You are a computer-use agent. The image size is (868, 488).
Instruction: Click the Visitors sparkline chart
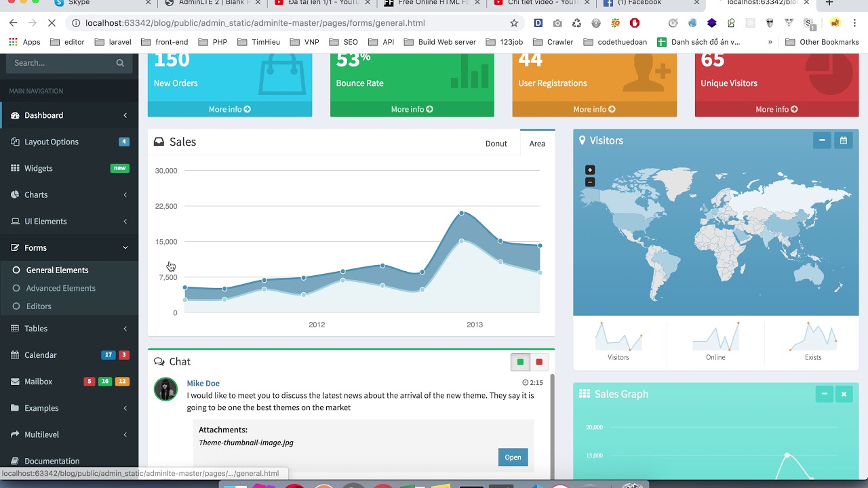pyautogui.click(x=618, y=336)
